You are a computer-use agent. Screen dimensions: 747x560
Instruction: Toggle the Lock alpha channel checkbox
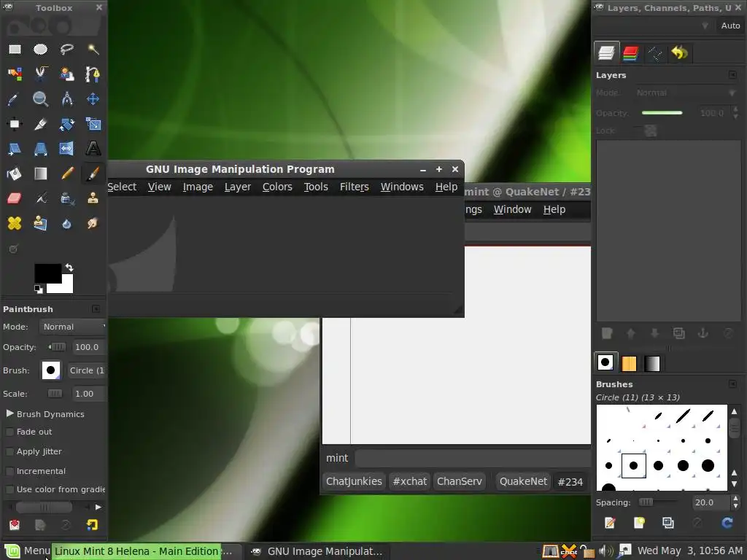click(638, 131)
